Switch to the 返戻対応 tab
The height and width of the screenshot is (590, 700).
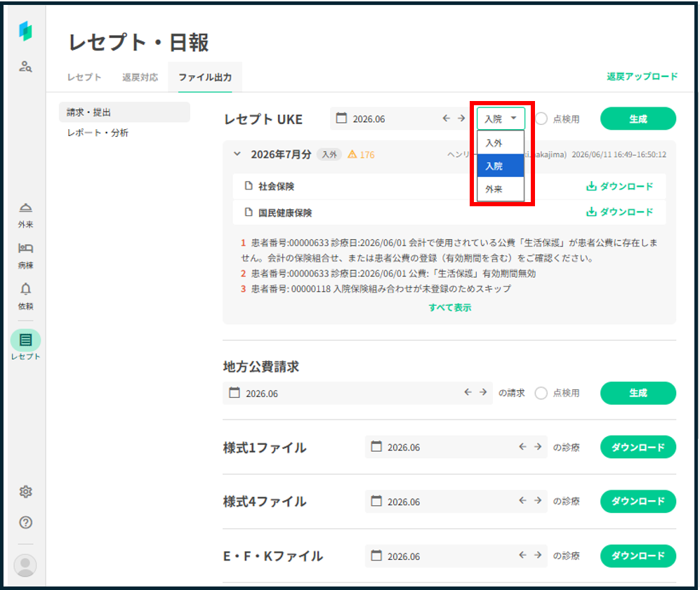[140, 77]
